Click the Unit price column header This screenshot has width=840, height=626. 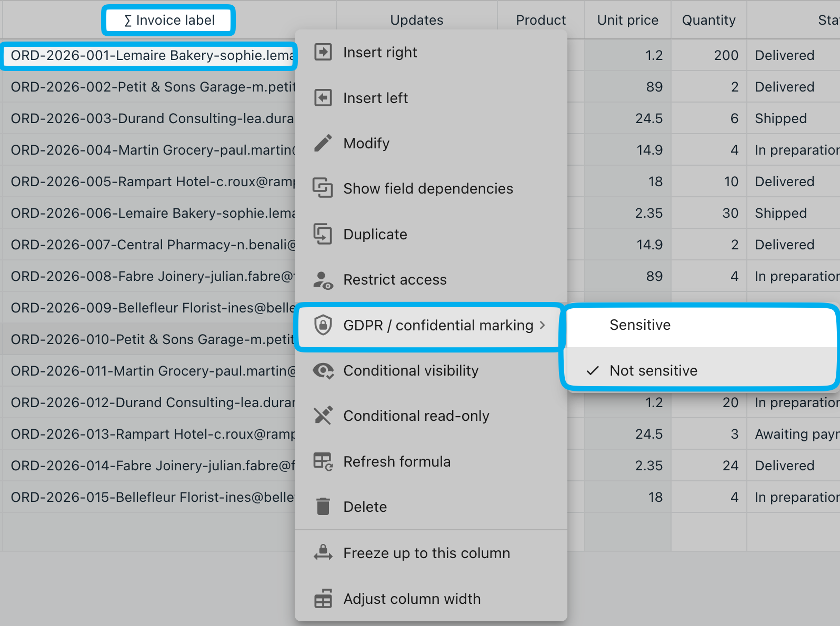627,20
